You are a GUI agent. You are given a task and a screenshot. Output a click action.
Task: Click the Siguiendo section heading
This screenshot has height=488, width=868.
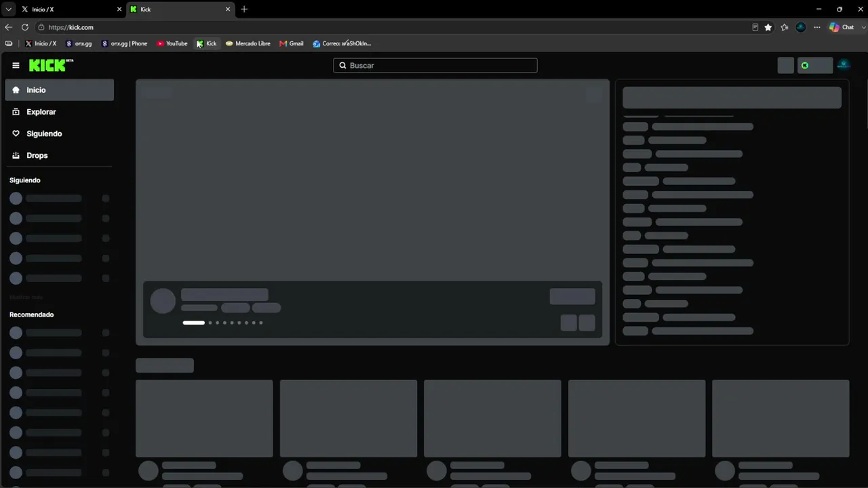tap(25, 180)
